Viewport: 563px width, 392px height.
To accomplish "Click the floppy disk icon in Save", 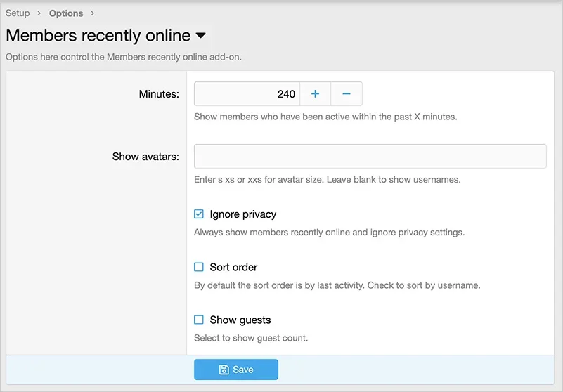I will pos(224,370).
